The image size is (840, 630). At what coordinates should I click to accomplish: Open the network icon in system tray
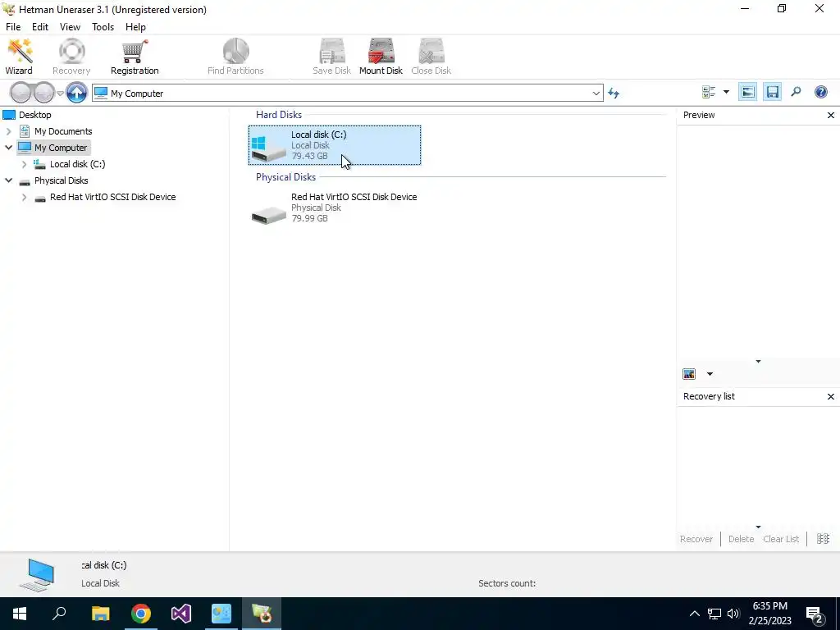(x=714, y=614)
